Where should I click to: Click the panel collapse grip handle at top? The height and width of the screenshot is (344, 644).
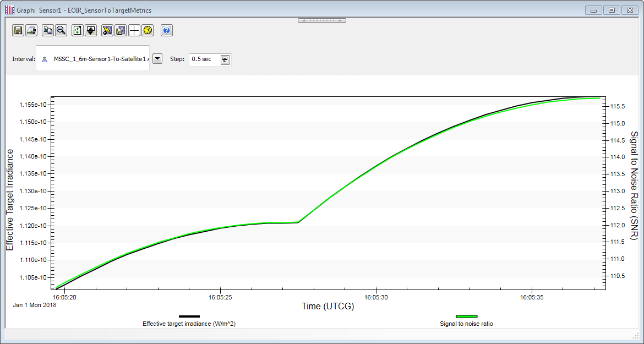point(322,20)
